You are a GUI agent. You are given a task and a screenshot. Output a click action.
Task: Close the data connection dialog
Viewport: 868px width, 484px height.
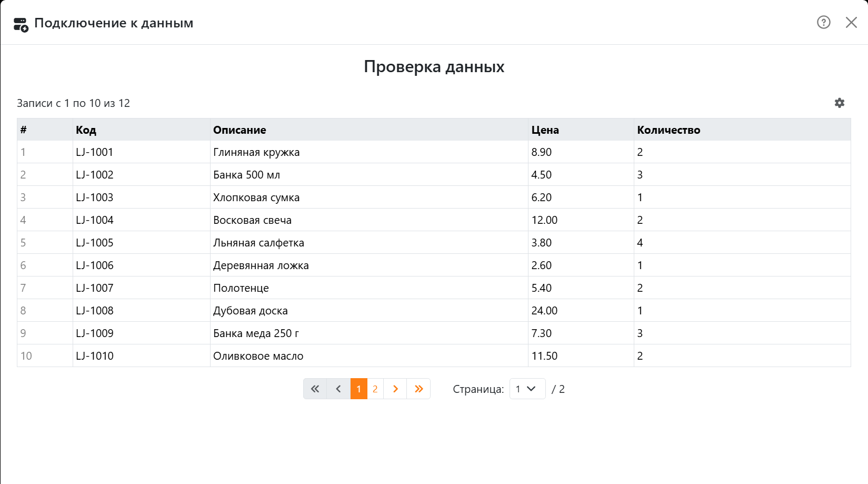pyautogui.click(x=851, y=22)
